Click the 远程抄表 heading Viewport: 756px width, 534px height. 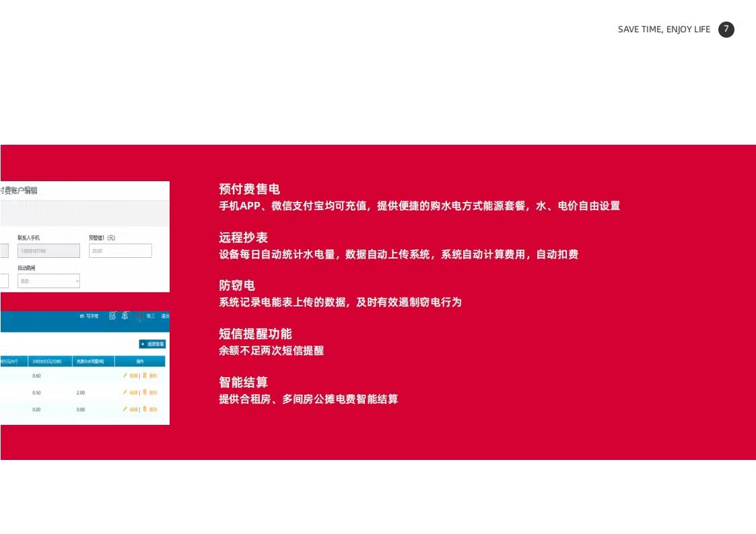[x=243, y=237]
